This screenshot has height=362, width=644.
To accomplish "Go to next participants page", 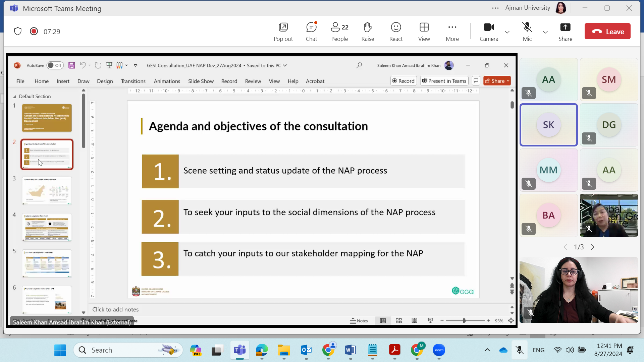I will 592,247.
